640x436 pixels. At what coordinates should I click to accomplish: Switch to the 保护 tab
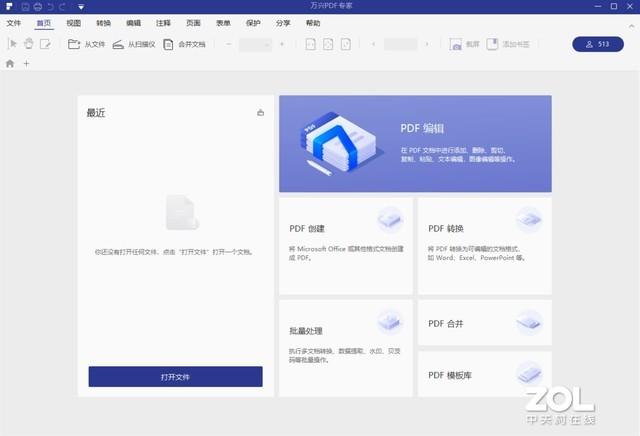(253, 23)
